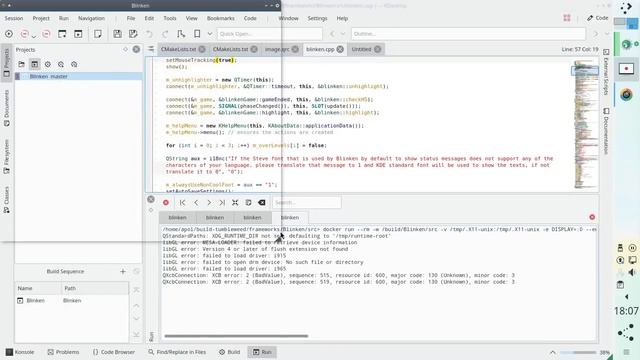
Task: Open the Build tool view
Action: coord(229,352)
